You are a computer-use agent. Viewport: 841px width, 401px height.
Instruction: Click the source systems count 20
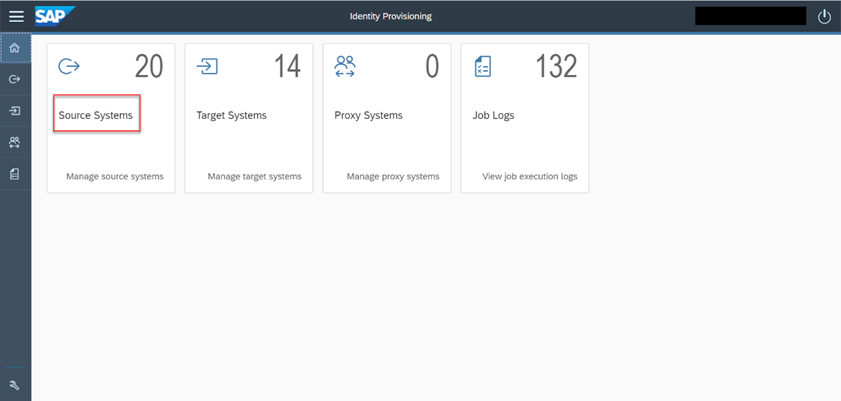coord(149,67)
